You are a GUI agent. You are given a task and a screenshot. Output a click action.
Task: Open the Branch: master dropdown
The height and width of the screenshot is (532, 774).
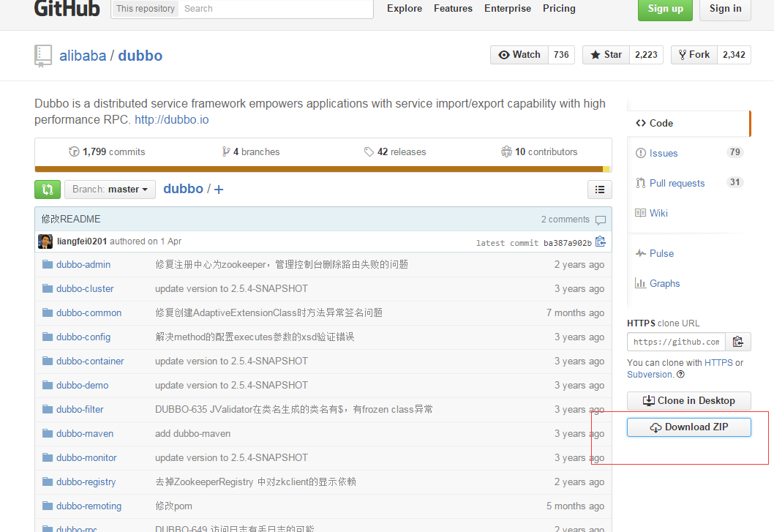(110, 190)
